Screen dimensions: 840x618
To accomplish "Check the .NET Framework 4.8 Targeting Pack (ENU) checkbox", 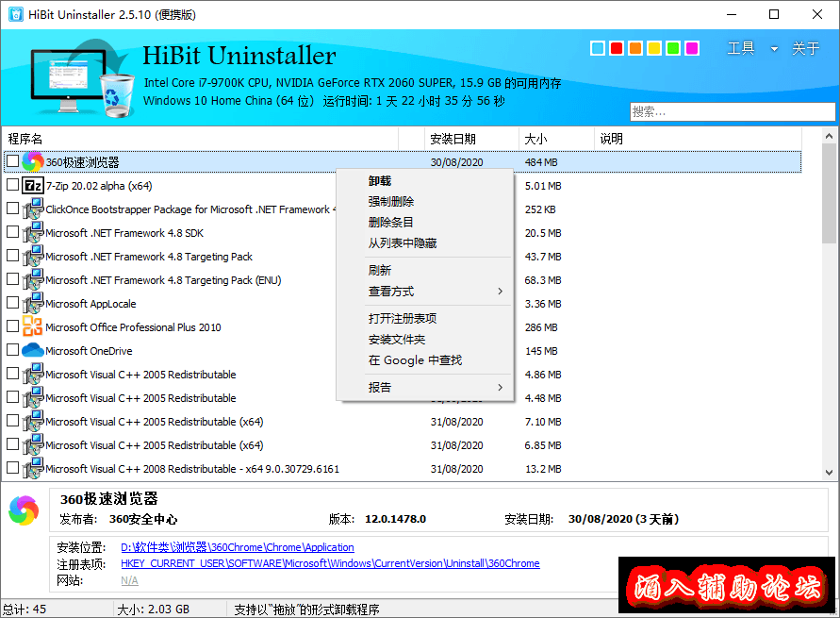I will [13, 278].
